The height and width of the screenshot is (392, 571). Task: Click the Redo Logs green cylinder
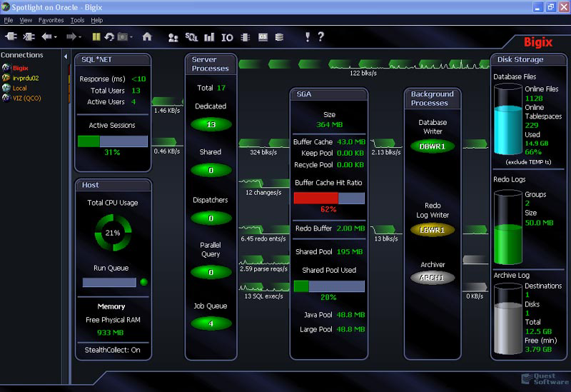(x=507, y=226)
